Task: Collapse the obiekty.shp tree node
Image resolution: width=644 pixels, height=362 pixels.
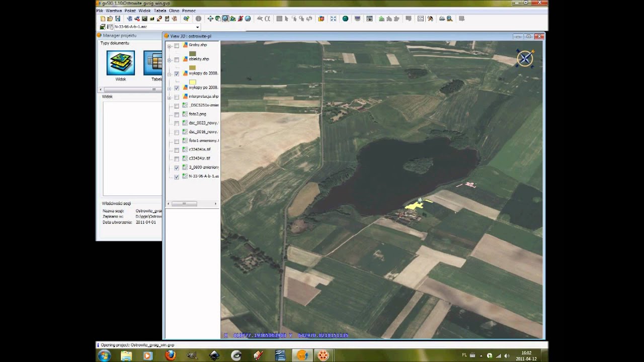Action: (170, 59)
